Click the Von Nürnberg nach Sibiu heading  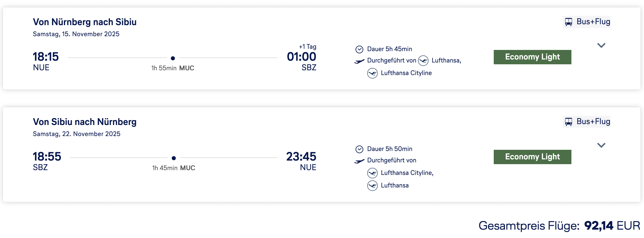pyautogui.click(x=85, y=22)
